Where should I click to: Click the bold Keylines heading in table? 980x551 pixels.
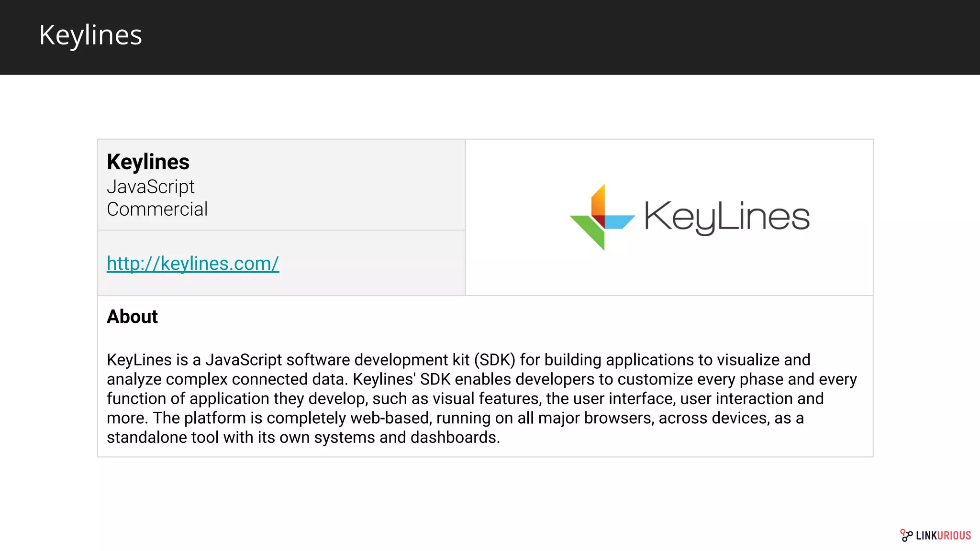pyautogui.click(x=148, y=162)
